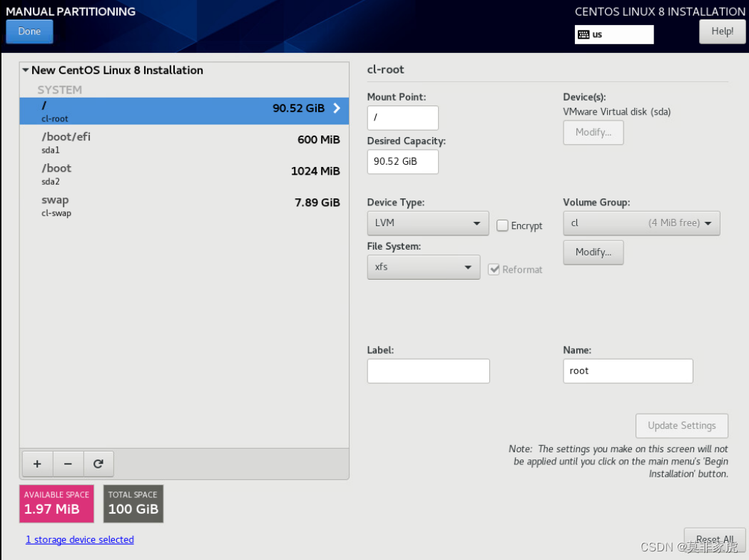Screen dimensions: 749x560
Task: Click the plus icon to add mount point
Action: click(37, 464)
